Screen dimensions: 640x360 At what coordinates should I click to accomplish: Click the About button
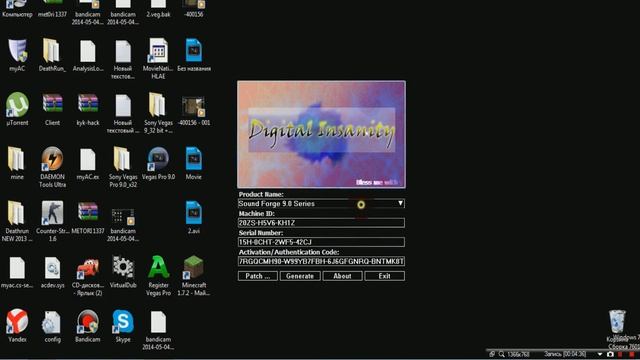coord(342,276)
